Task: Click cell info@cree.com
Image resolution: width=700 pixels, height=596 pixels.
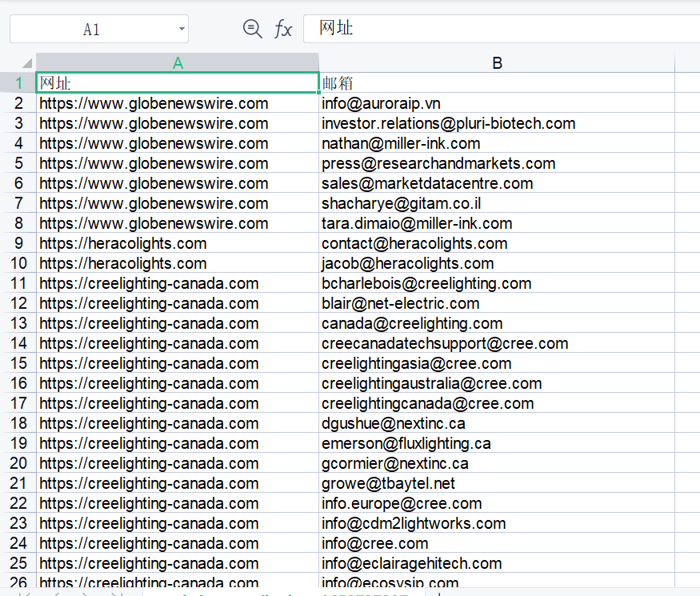Action: click(497, 543)
